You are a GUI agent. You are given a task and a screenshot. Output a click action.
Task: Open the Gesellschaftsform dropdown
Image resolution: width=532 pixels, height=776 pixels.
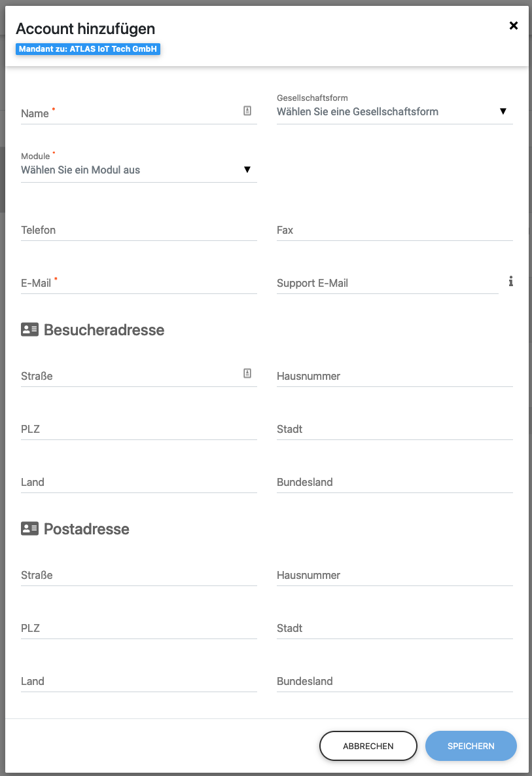click(386, 112)
